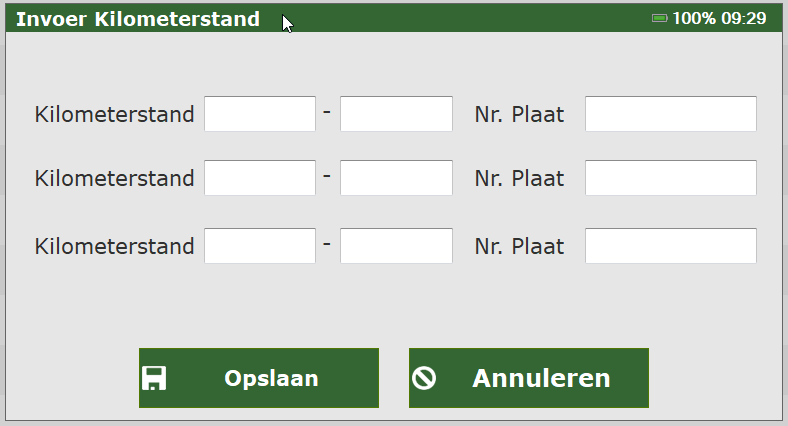Screen dimensions: 788x426
Task: Select third row's left Kilometerstand field
Action: tap(260, 246)
